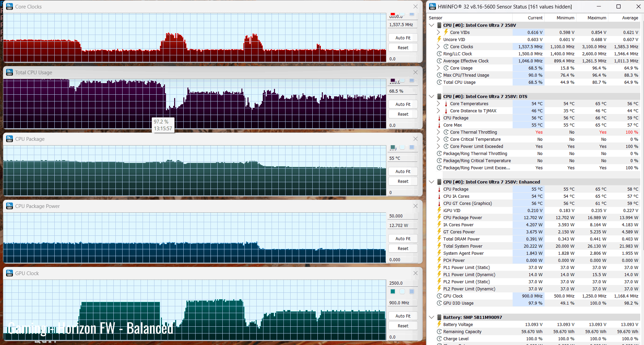This screenshot has height=345, width=644.
Task: Click the lightning icon beside IA Cores Power
Action: 439,225
